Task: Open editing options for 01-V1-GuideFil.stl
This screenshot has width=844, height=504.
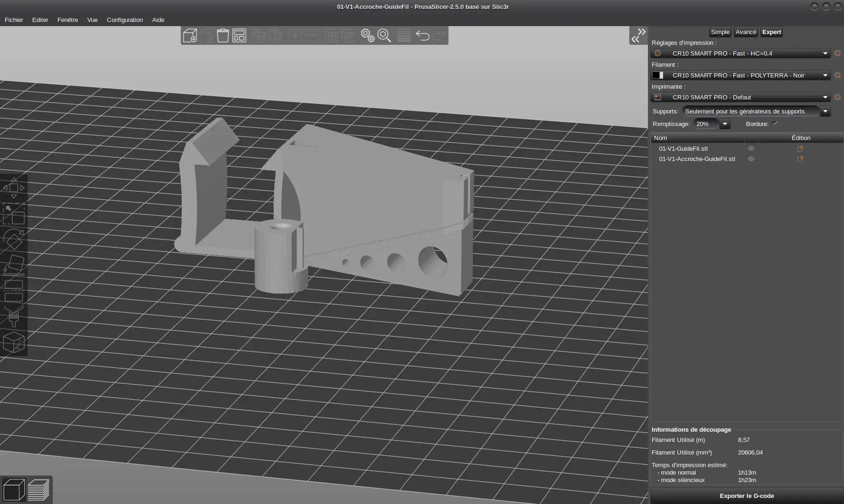Action: [800, 148]
